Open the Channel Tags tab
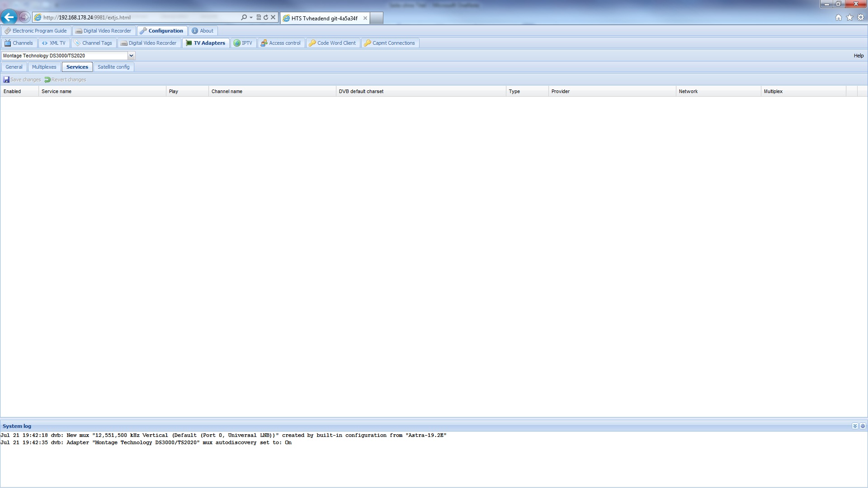This screenshot has width=868, height=488. coord(94,43)
